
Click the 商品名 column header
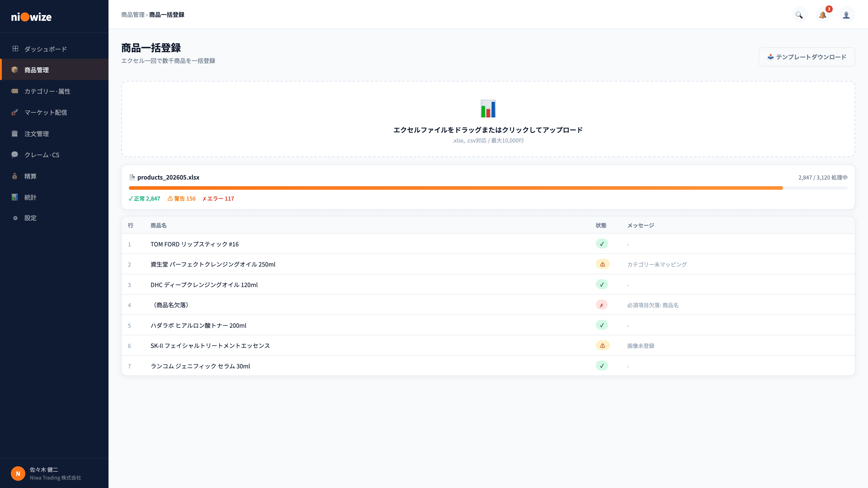(x=158, y=225)
